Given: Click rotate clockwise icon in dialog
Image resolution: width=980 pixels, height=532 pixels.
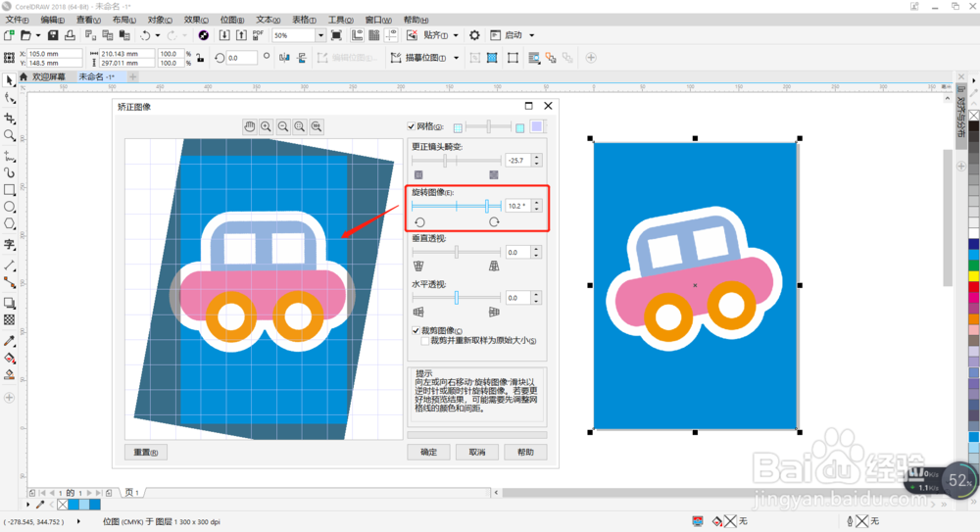Looking at the screenshot, I should [x=494, y=222].
